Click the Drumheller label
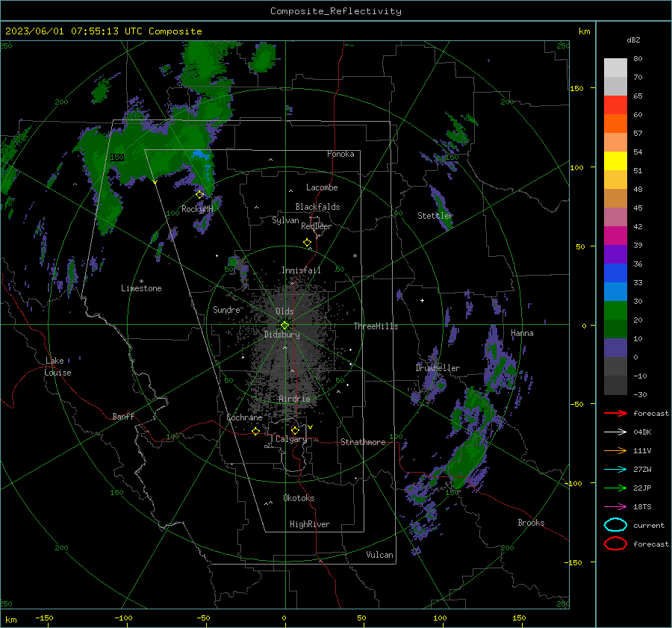The width and height of the screenshot is (672, 628). pos(438,368)
